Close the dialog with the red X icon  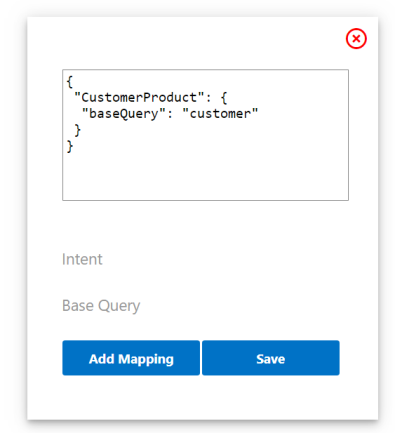pyautogui.click(x=356, y=39)
